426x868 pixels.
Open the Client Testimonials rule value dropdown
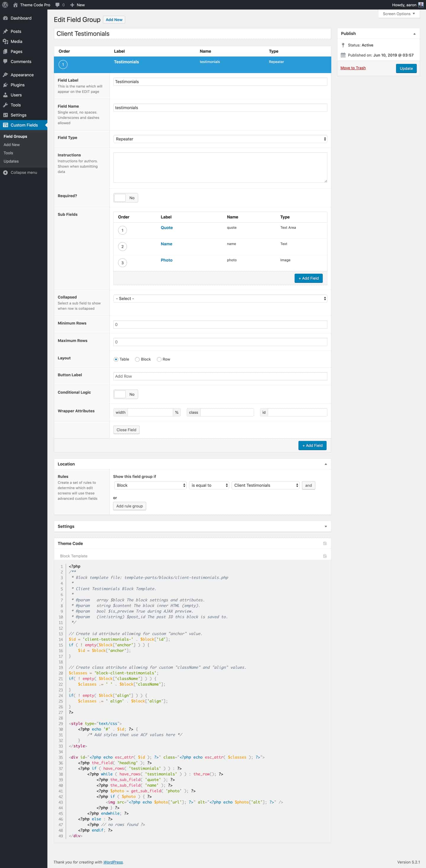tap(265, 485)
